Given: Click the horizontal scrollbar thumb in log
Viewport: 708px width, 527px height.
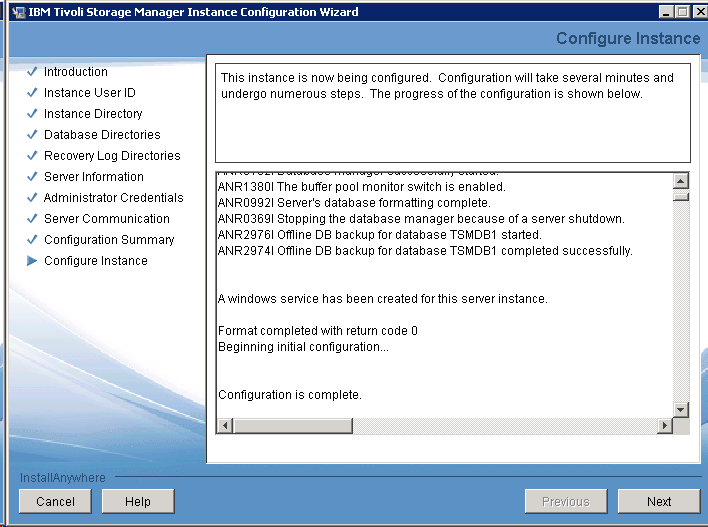Looking at the screenshot, I should [290, 426].
